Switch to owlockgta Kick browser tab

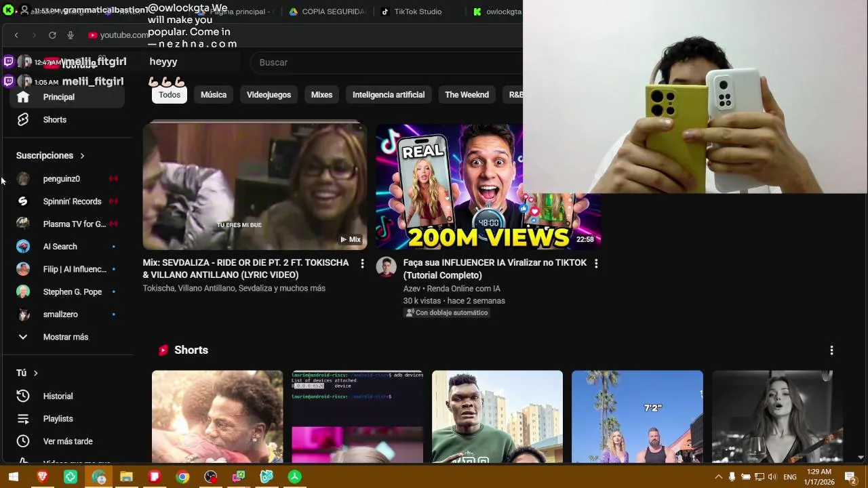coord(497,12)
